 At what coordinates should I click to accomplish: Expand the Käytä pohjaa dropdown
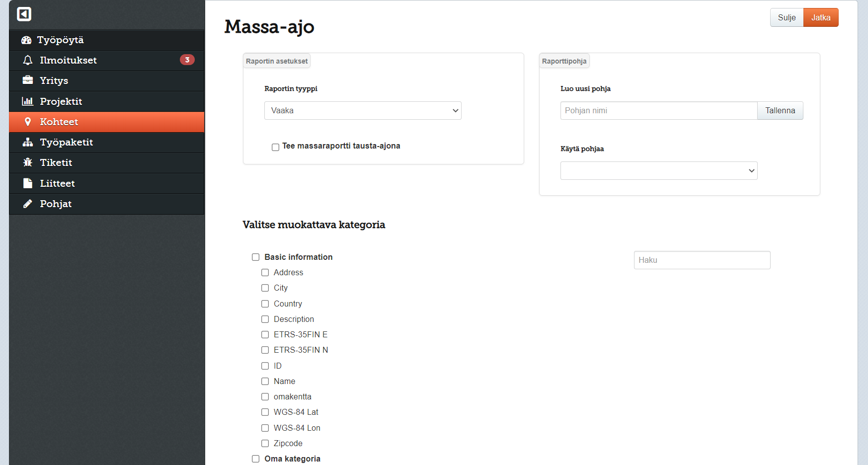(x=658, y=171)
